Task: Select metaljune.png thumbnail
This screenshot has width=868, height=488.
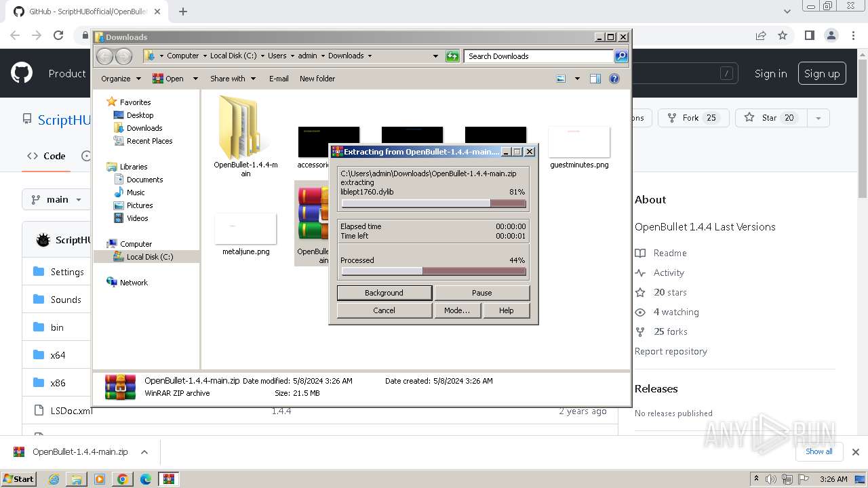Action: tap(245, 228)
